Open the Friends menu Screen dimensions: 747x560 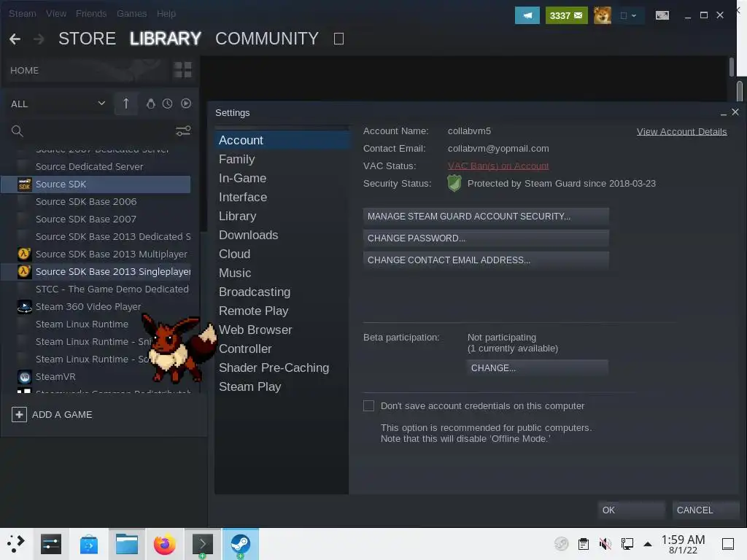[91, 14]
